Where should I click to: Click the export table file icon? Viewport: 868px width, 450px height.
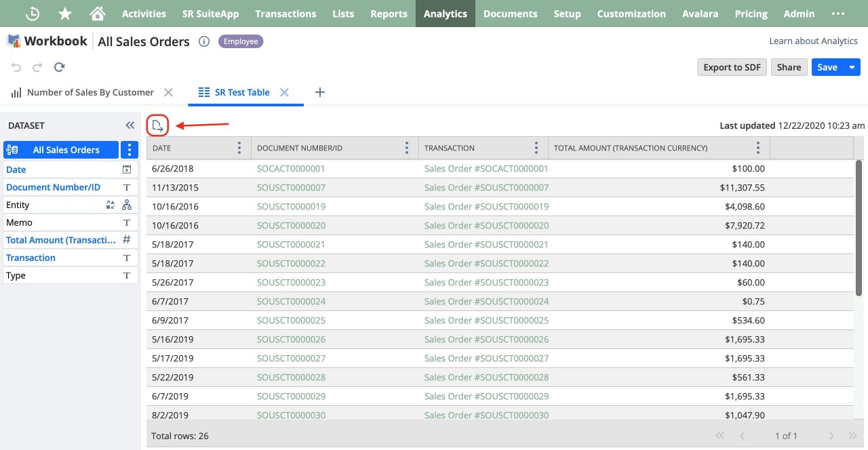point(157,125)
